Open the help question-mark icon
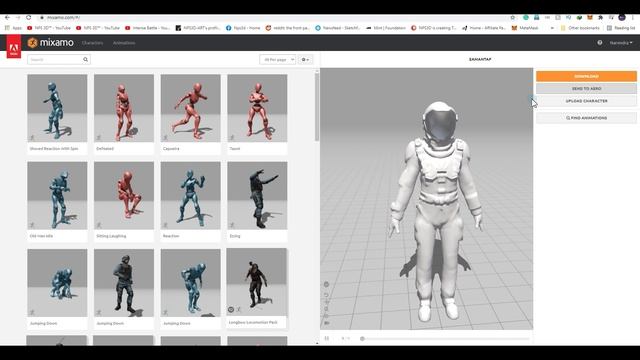The height and width of the screenshot is (360, 640). [600, 42]
